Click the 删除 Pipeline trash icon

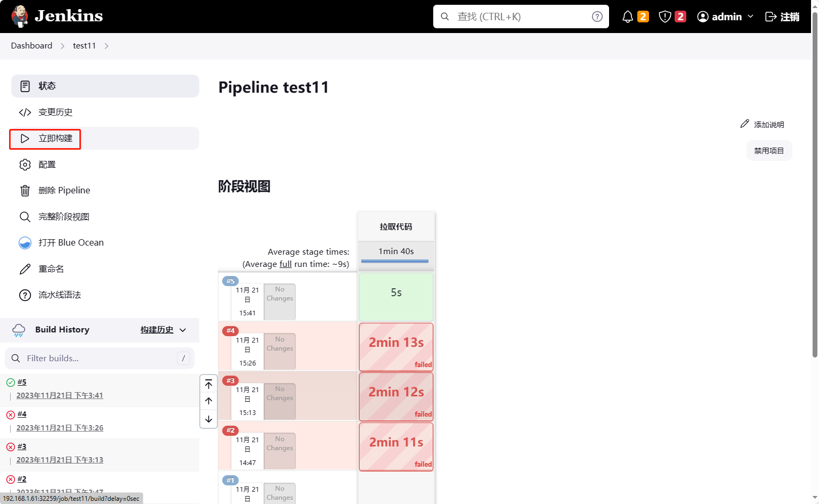[25, 191]
